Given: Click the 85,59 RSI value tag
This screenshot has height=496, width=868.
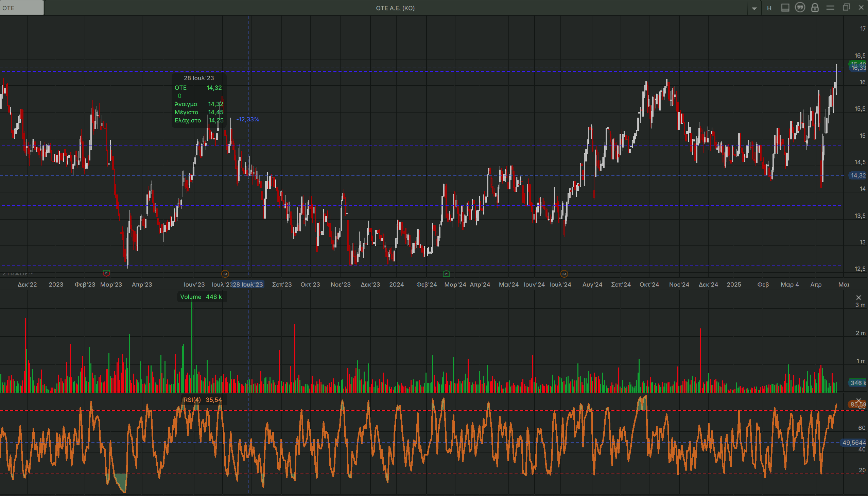Looking at the screenshot, I should tap(857, 404).
